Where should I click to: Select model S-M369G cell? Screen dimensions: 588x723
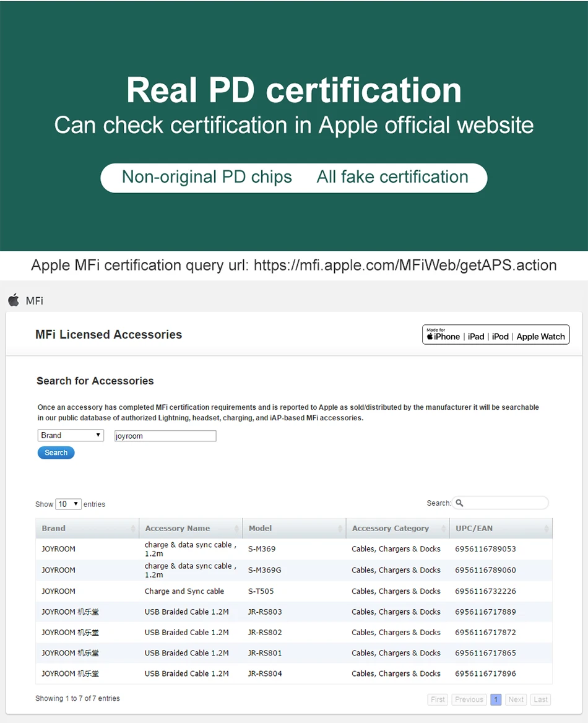click(264, 570)
